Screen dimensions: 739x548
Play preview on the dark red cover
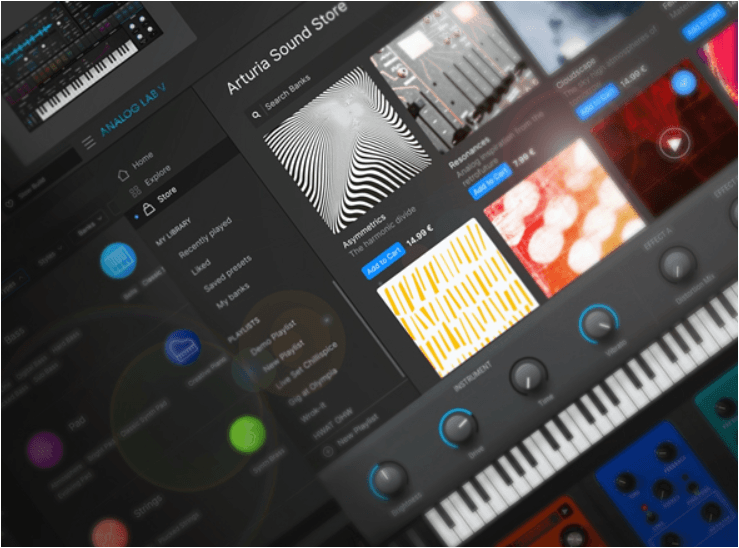pyautogui.click(x=674, y=143)
